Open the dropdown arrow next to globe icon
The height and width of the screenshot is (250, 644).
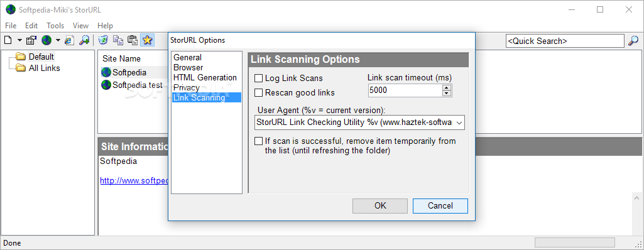(x=58, y=40)
